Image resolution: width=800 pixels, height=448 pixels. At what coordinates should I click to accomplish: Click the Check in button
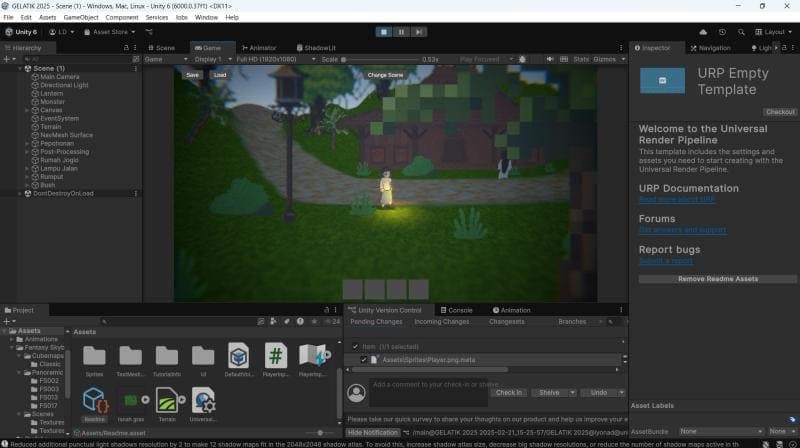(x=509, y=392)
